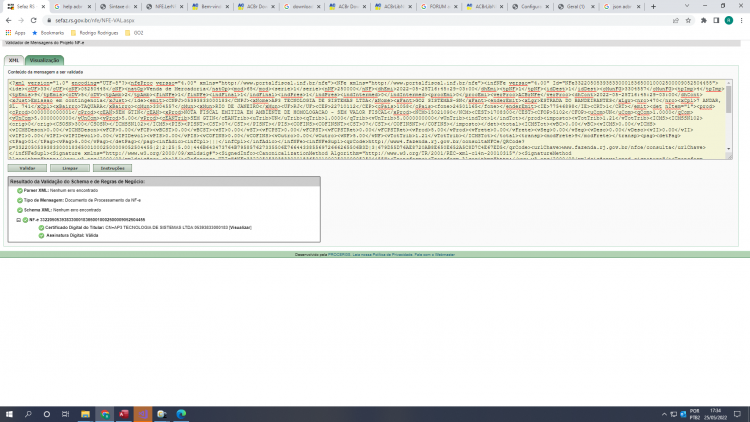Open the red Access app on taskbar
Screen dimensions: 750x422
(x=124, y=414)
